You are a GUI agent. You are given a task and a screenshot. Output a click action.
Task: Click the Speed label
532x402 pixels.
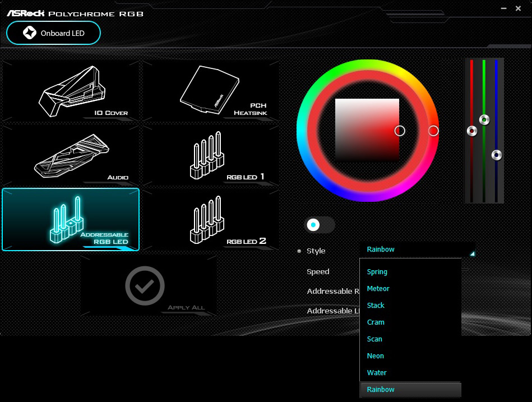click(318, 271)
